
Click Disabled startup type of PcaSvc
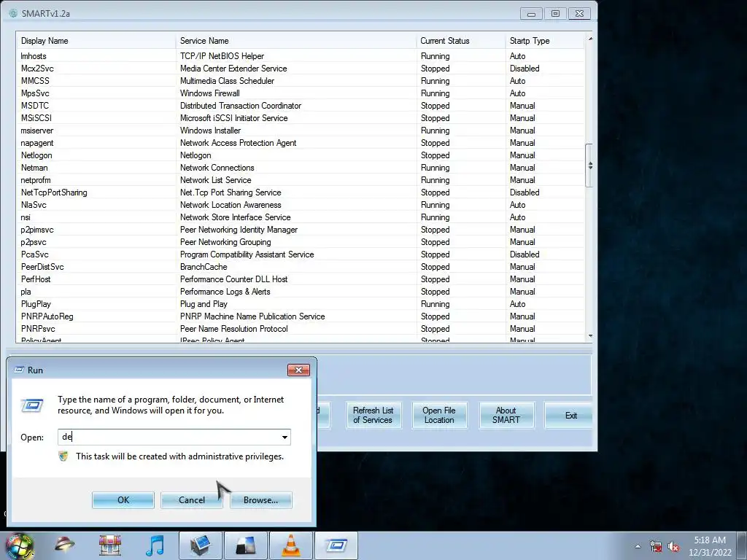525,254
